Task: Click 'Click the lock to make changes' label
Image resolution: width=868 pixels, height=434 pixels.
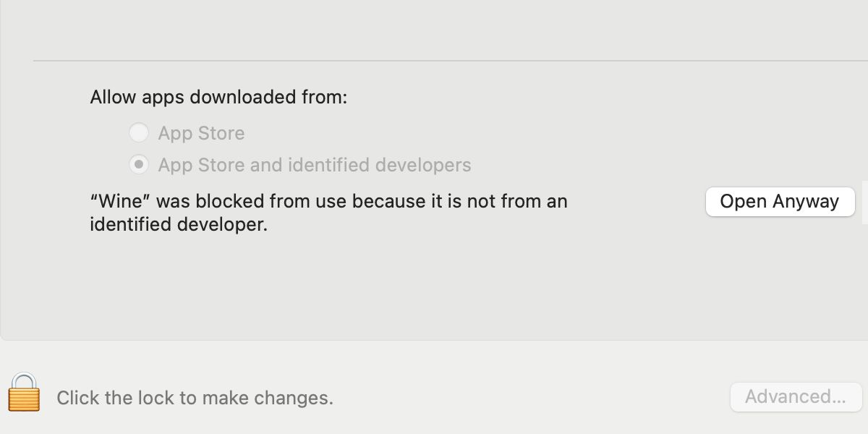Action: point(194,397)
